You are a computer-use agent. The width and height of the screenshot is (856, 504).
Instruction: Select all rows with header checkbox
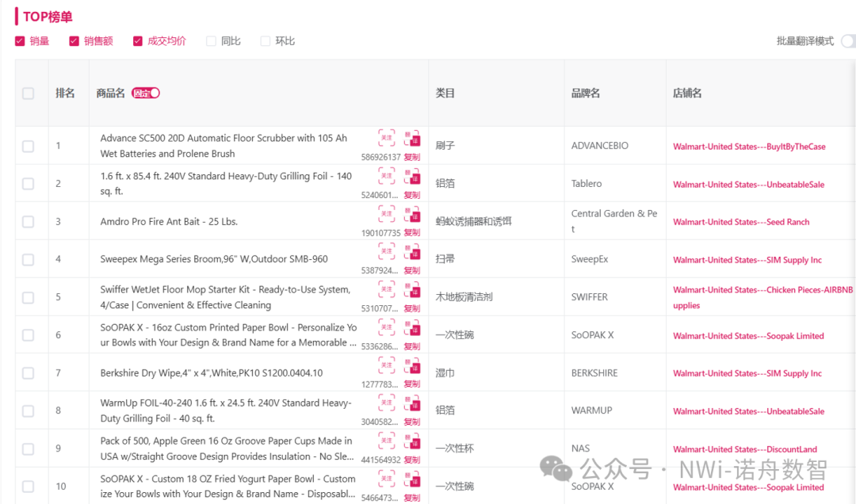click(29, 94)
